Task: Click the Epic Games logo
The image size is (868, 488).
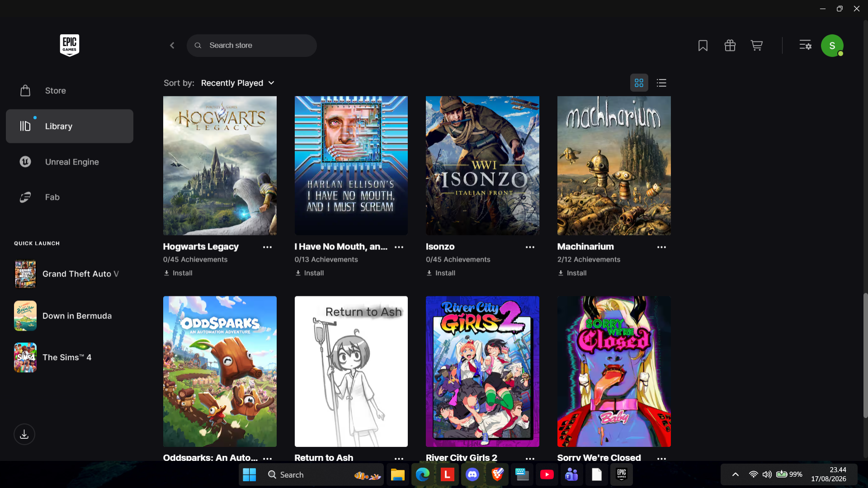Action: pyautogui.click(x=70, y=45)
